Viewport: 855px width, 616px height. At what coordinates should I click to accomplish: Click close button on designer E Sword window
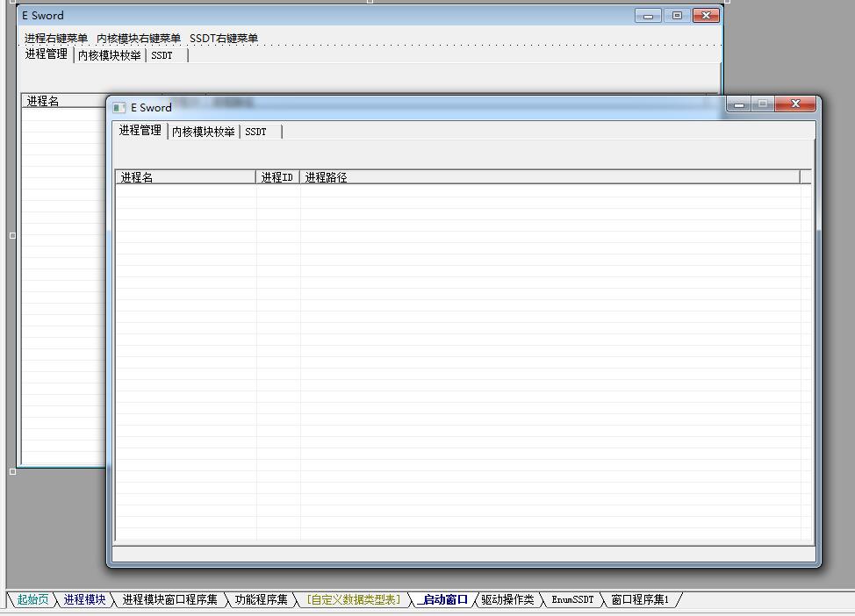(x=706, y=15)
